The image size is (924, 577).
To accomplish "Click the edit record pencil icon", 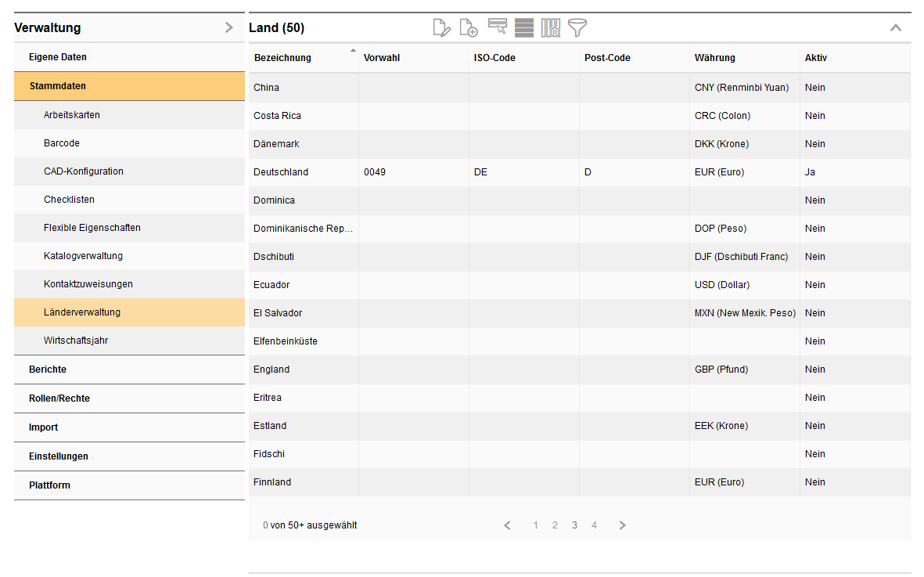I will 442,28.
